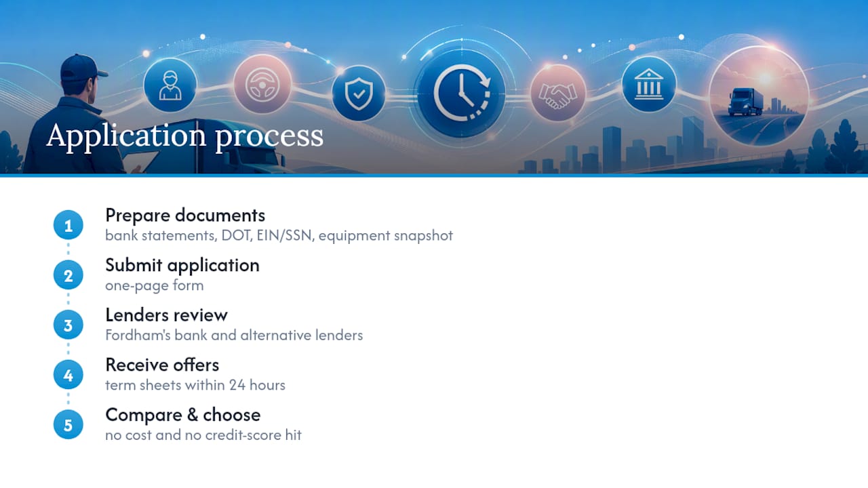This screenshot has width=868, height=488.
Task: Click the step 2 number badge
Action: [x=68, y=276]
